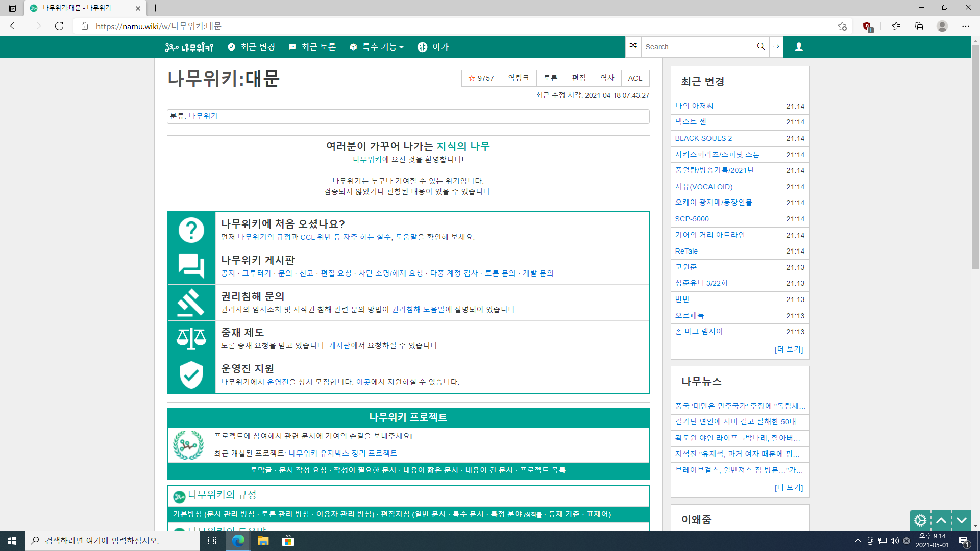Click the question mark help icon
Viewport: 980px width, 551px height.
click(191, 230)
